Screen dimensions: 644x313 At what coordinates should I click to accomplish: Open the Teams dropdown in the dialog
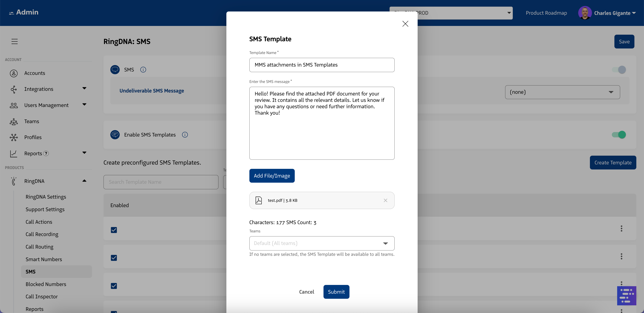point(322,243)
